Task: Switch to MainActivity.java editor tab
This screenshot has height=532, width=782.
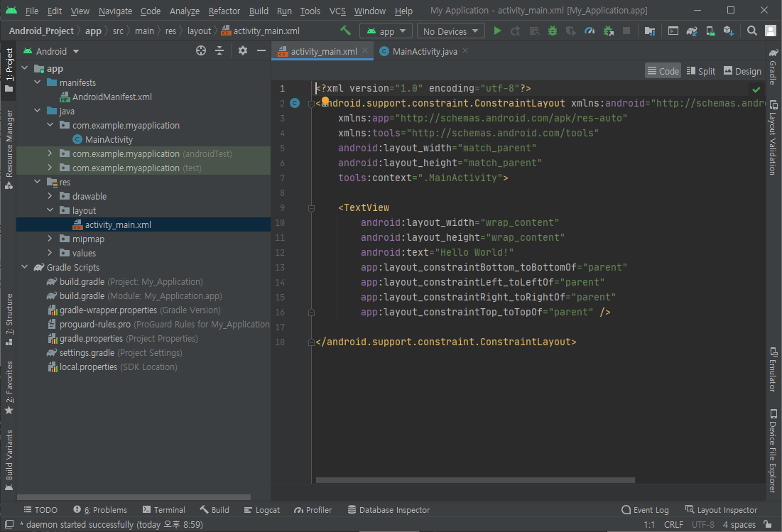Action: (x=424, y=51)
